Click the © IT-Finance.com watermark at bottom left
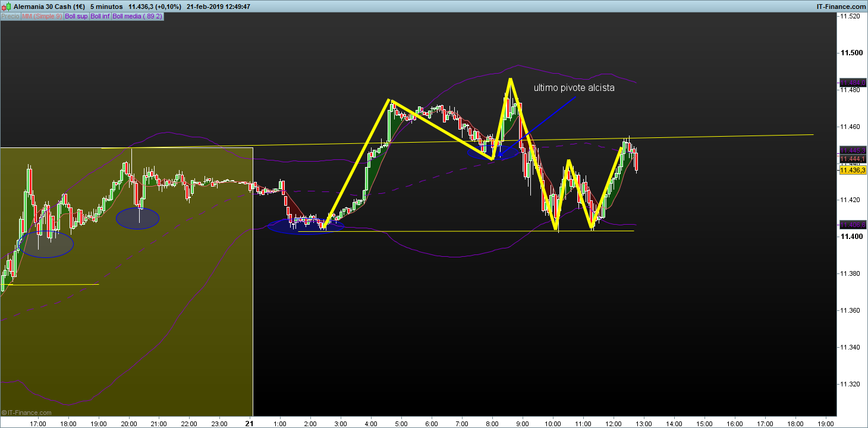The height and width of the screenshot is (428, 868). tap(26, 412)
